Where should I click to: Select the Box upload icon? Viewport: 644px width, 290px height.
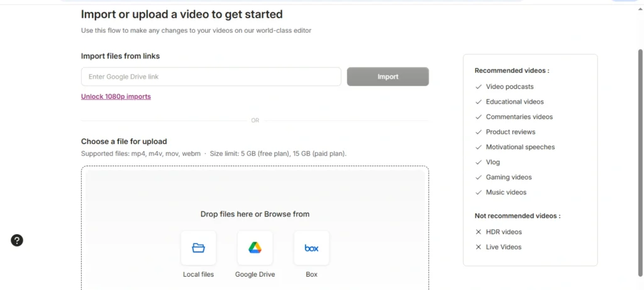(x=311, y=248)
